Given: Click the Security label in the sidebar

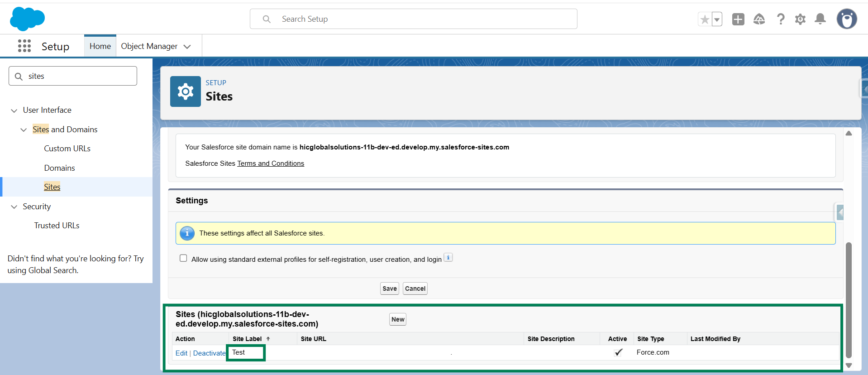Looking at the screenshot, I should coord(37,207).
